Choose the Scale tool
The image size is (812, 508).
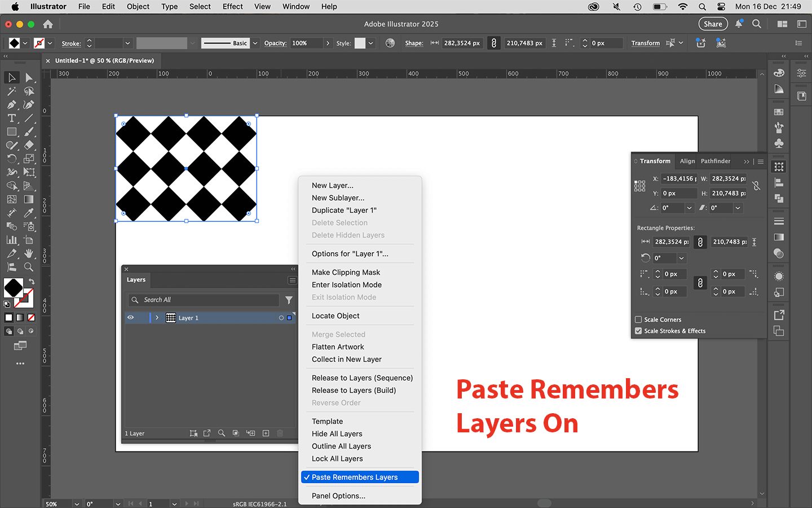coord(29,159)
